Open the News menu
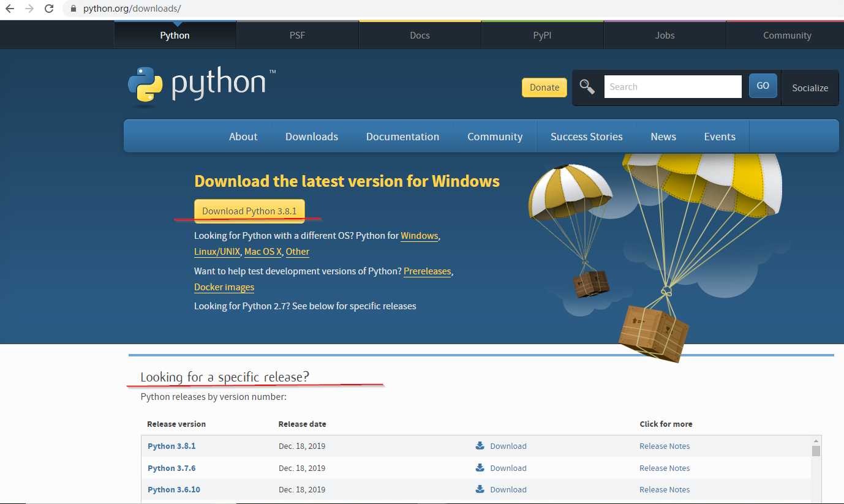The width and height of the screenshot is (844, 504). (x=663, y=137)
